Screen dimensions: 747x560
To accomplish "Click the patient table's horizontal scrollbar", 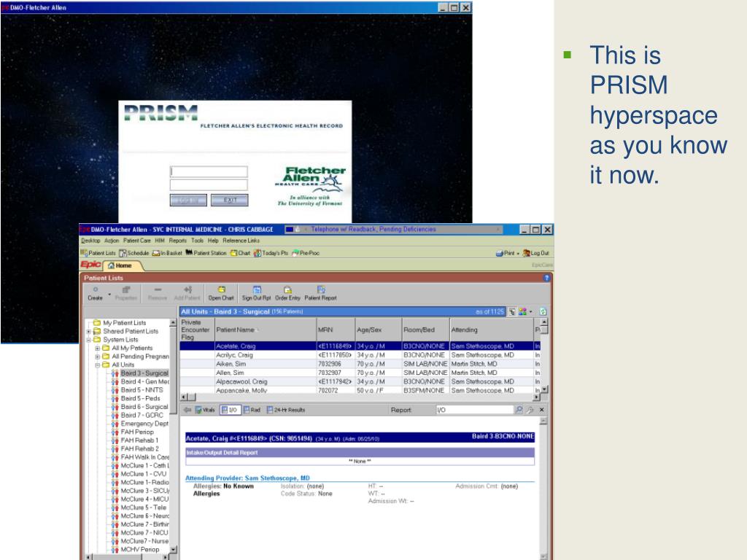I will [360, 397].
